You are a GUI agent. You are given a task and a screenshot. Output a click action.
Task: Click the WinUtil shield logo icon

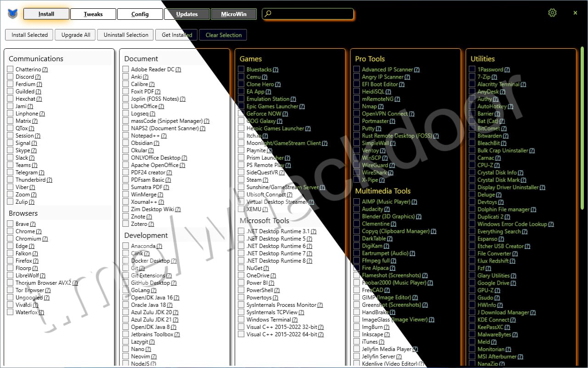click(12, 14)
